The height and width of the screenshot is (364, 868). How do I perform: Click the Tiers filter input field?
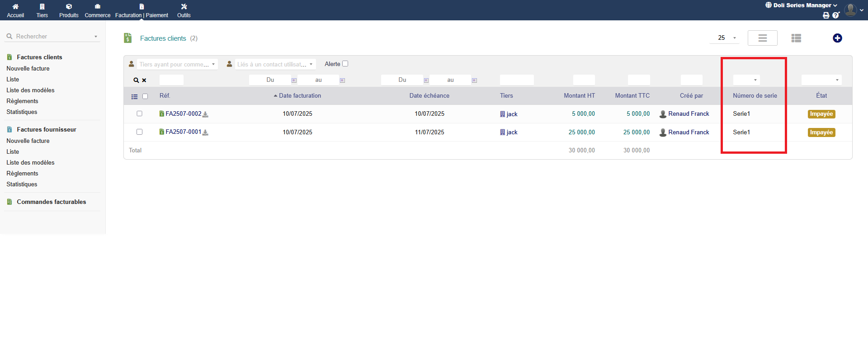[516, 80]
